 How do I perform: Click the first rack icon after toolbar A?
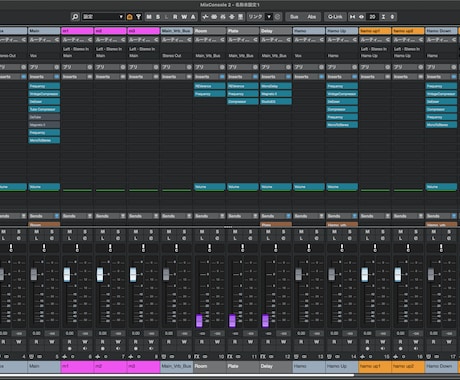point(205,17)
